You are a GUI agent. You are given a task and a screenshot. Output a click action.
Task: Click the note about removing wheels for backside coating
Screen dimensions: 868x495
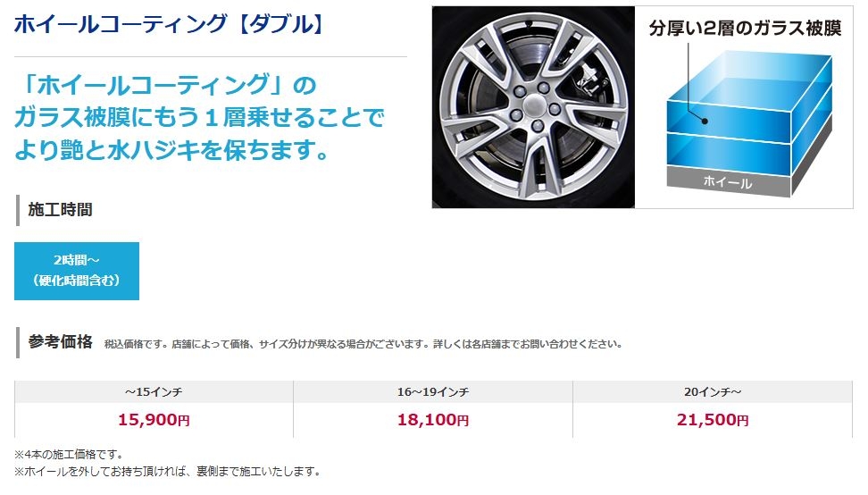coord(168,471)
